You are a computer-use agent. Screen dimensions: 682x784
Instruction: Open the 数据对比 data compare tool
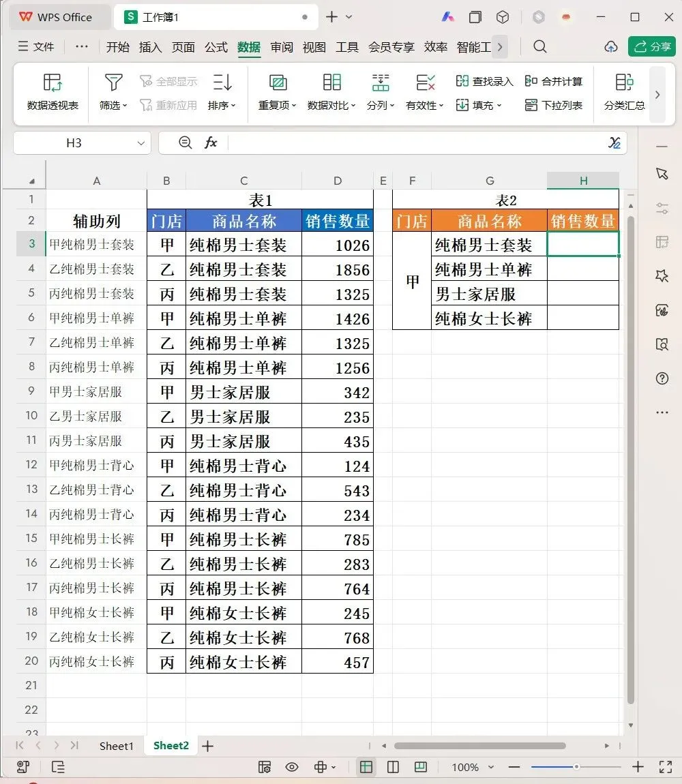331,92
